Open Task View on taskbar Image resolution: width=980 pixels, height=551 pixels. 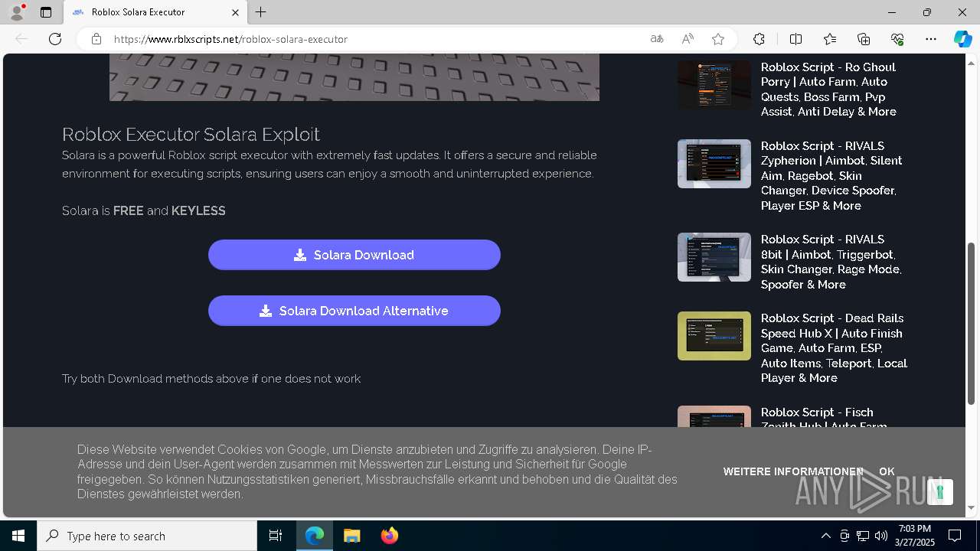[276, 536]
